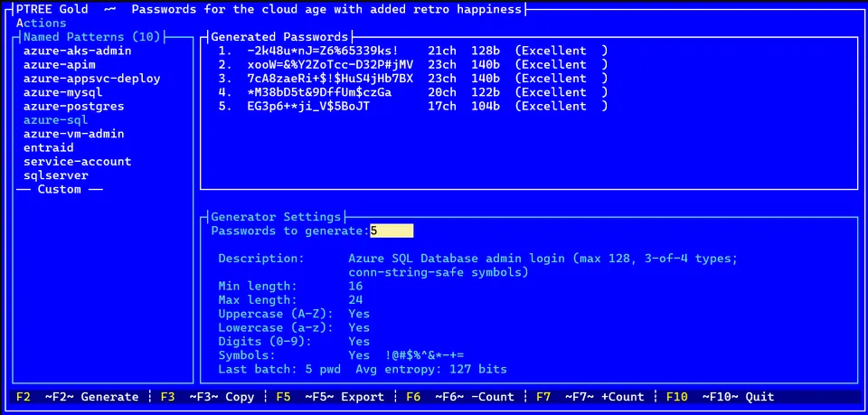Viewport: 868px width, 415px height.
Task: Pick the azure-mysql pattern
Action: click(63, 92)
